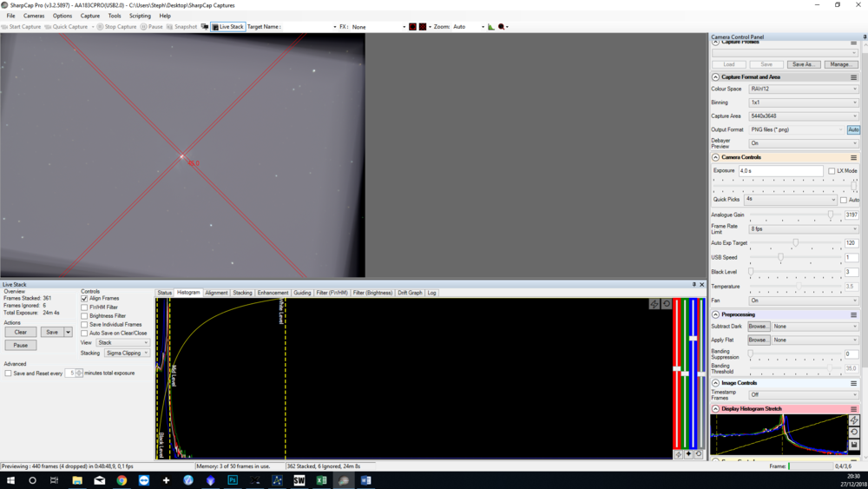Viewport: 868px width, 489px height.
Task: Click the Stop Capture toolbar button
Action: click(117, 27)
